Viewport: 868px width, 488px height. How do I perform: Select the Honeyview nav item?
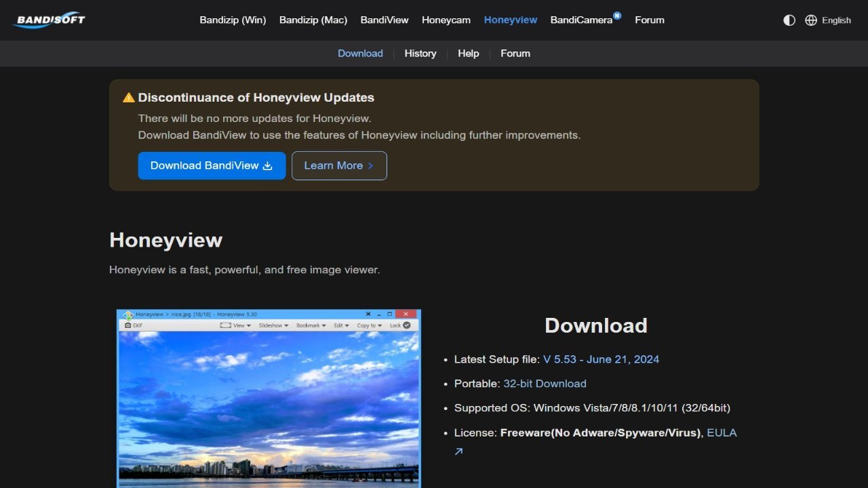pyautogui.click(x=511, y=20)
